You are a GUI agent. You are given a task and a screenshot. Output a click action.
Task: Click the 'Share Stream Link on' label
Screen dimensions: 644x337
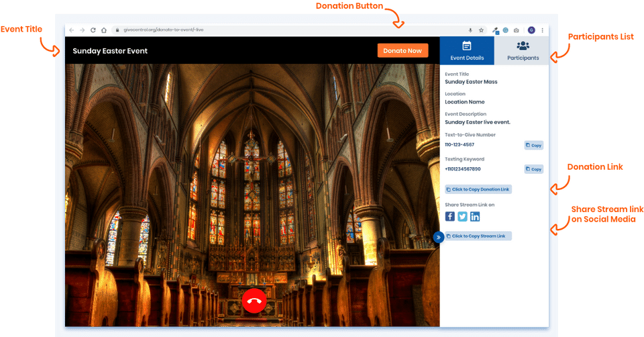(470, 205)
